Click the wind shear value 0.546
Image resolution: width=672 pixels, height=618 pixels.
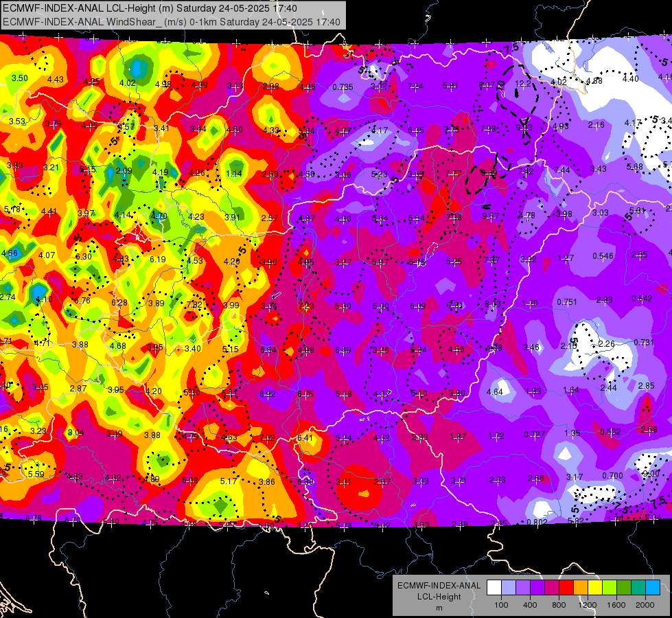tap(603, 256)
